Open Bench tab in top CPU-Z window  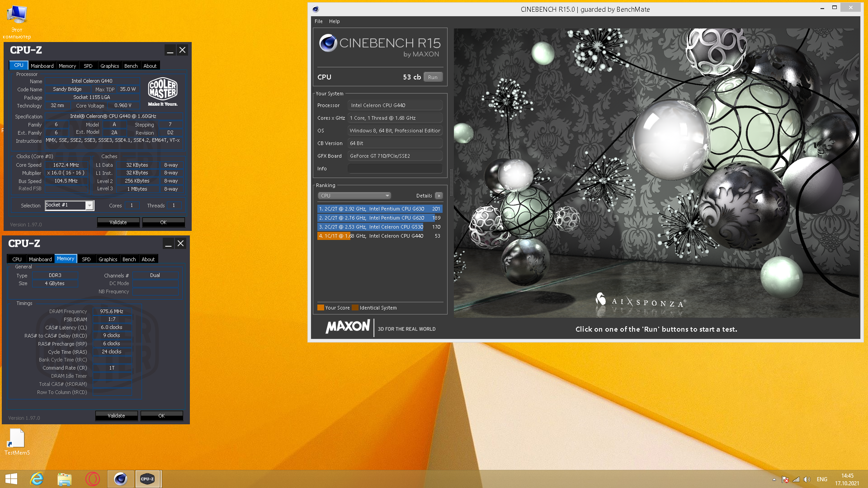click(131, 66)
